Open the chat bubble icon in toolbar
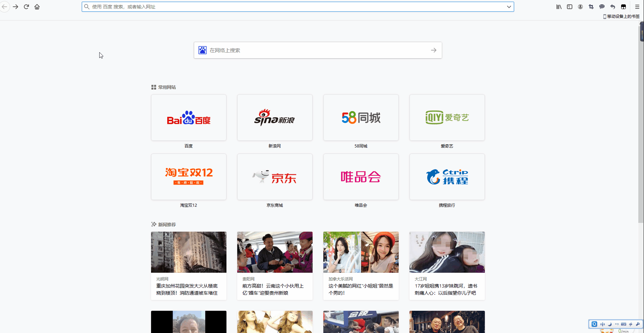The image size is (644, 333). 602,7
